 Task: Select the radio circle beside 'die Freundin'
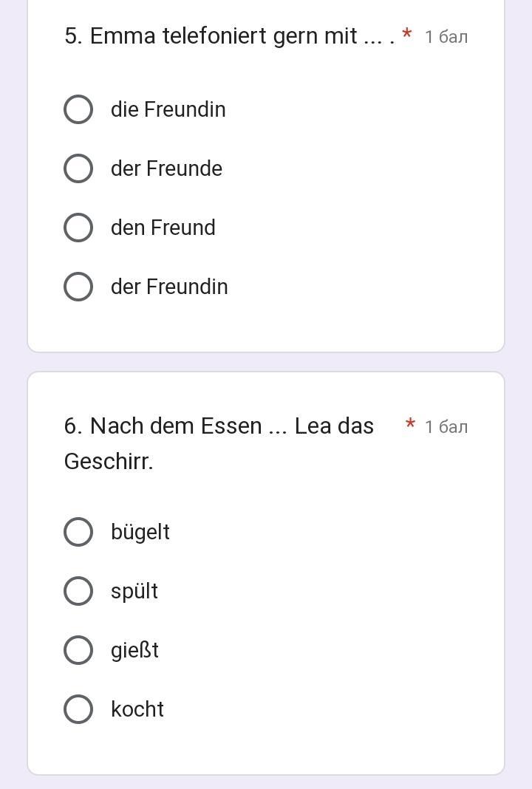(x=78, y=109)
